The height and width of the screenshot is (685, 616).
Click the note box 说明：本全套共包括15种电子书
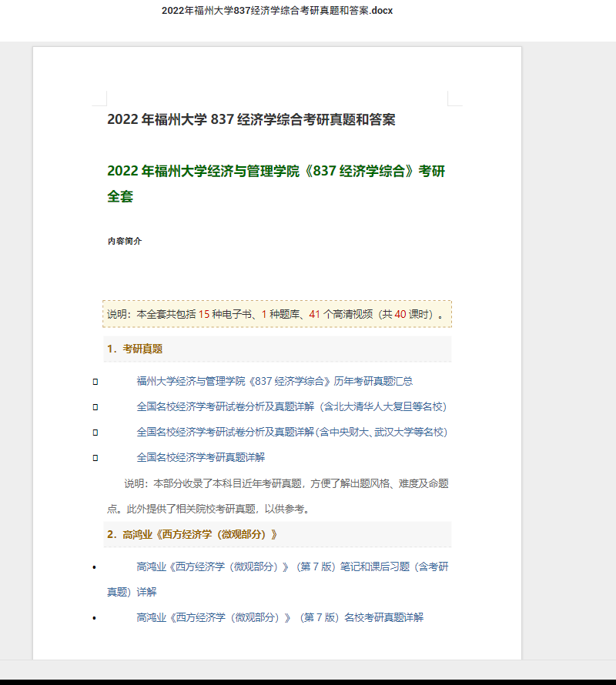point(277,314)
